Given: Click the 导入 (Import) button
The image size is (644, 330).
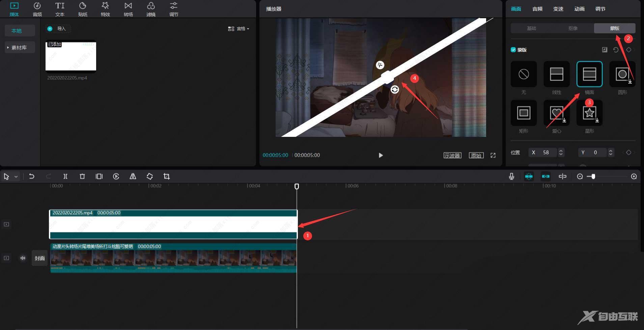Looking at the screenshot, I should tap(58, 29).
